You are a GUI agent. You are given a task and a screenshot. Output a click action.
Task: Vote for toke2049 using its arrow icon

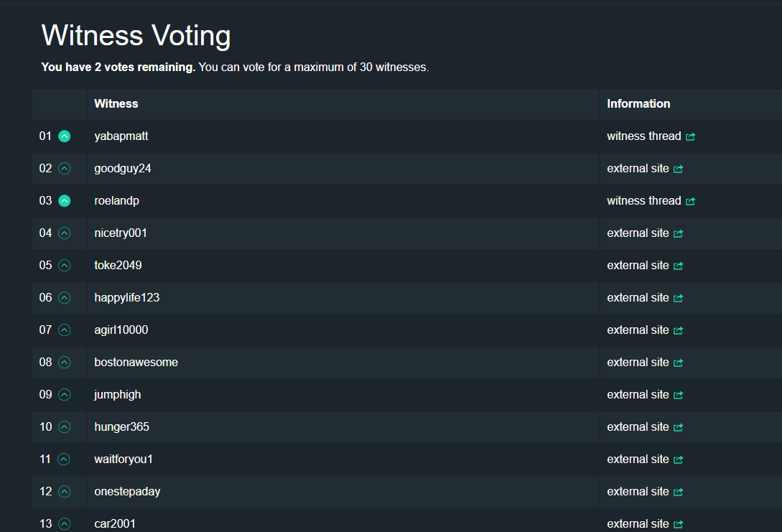(65, 266)
